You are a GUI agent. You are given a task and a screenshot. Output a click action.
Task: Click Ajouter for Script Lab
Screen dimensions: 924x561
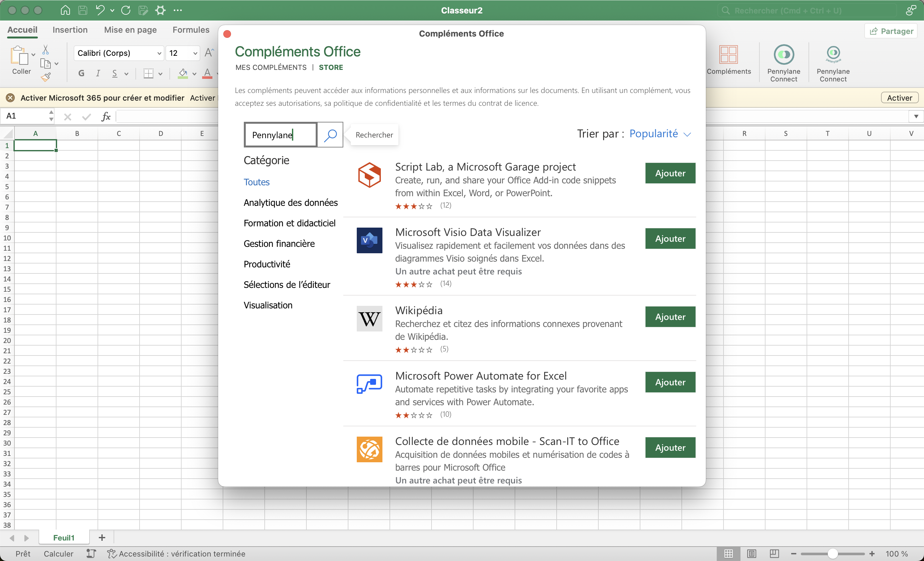click(670, 172)
